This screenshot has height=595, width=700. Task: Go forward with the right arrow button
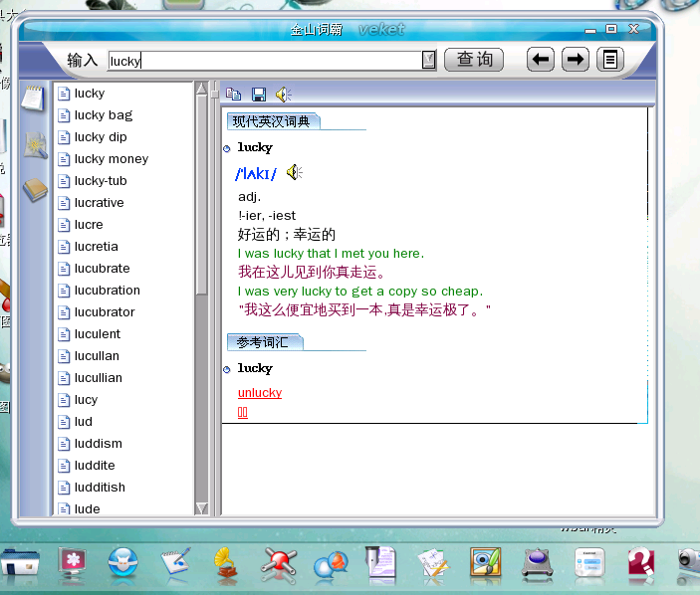(575, 60)
